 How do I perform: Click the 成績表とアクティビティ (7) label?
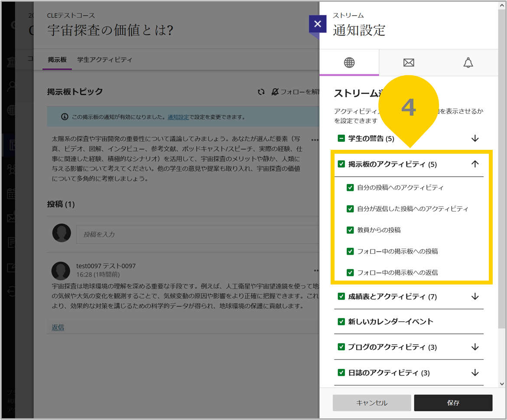(392, 297)
